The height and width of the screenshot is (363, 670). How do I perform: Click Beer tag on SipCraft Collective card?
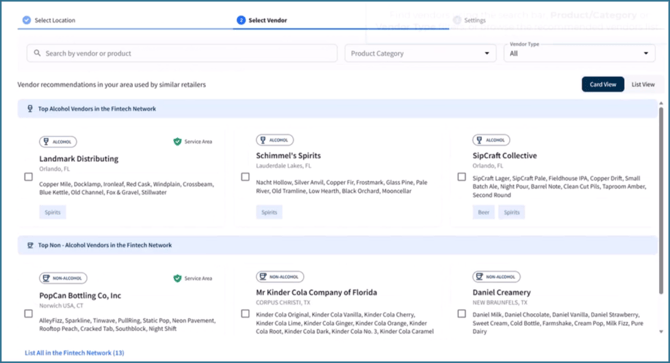coord(483,212)
